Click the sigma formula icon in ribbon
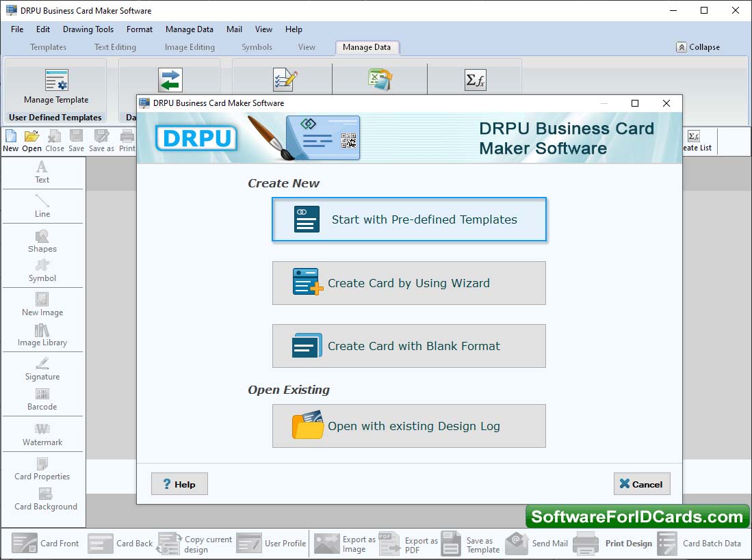Image resolution: width=752 pixels, height=560 pixels. click(476, 80)
